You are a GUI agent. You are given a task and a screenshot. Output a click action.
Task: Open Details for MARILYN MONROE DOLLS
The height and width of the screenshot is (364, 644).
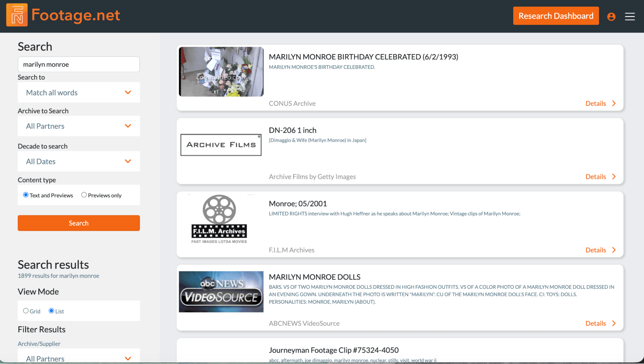tap(596, 323)
